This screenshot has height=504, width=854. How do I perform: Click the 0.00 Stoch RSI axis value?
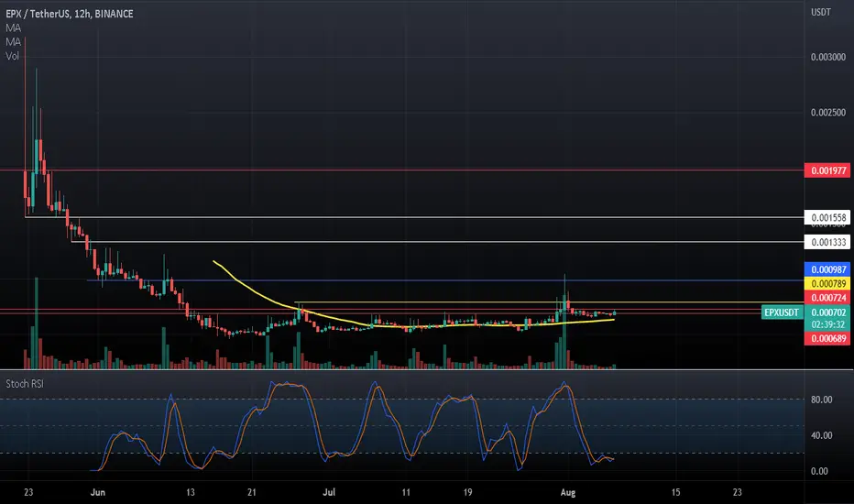(x=819, y=471)
